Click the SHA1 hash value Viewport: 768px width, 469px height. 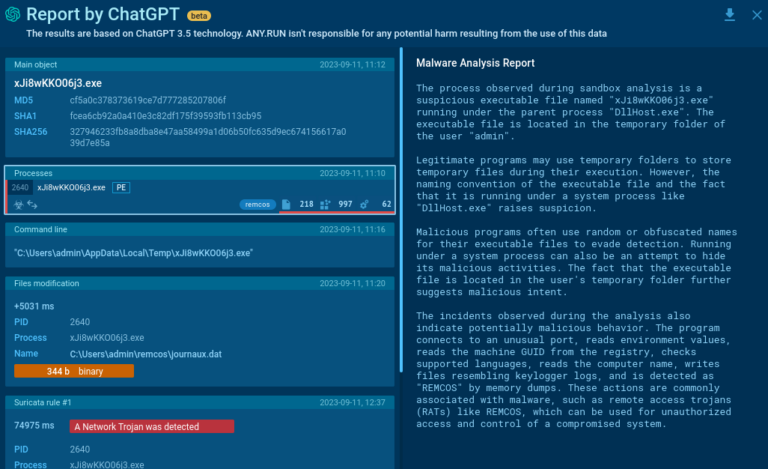(166, 116)
